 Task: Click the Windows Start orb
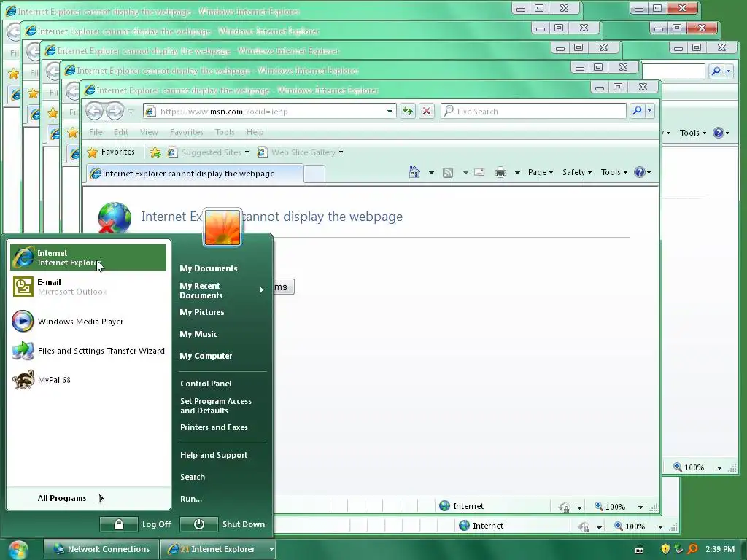[18, 550]
